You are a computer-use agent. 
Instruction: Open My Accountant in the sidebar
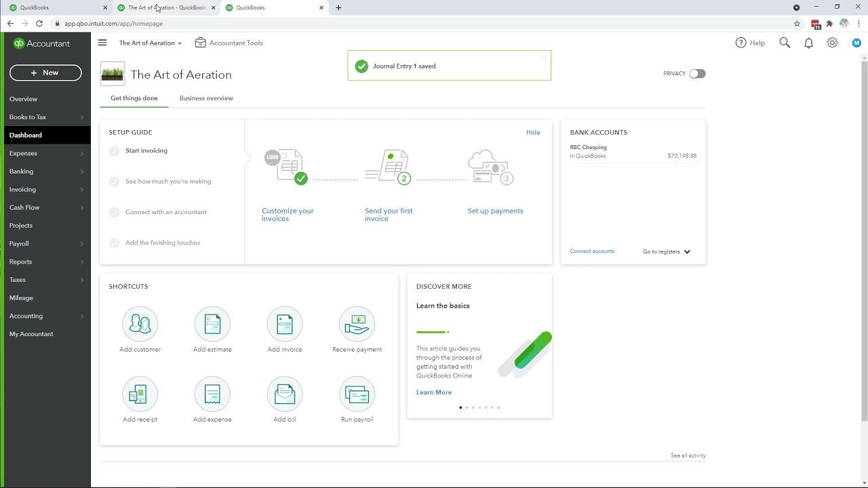point(45,334)
